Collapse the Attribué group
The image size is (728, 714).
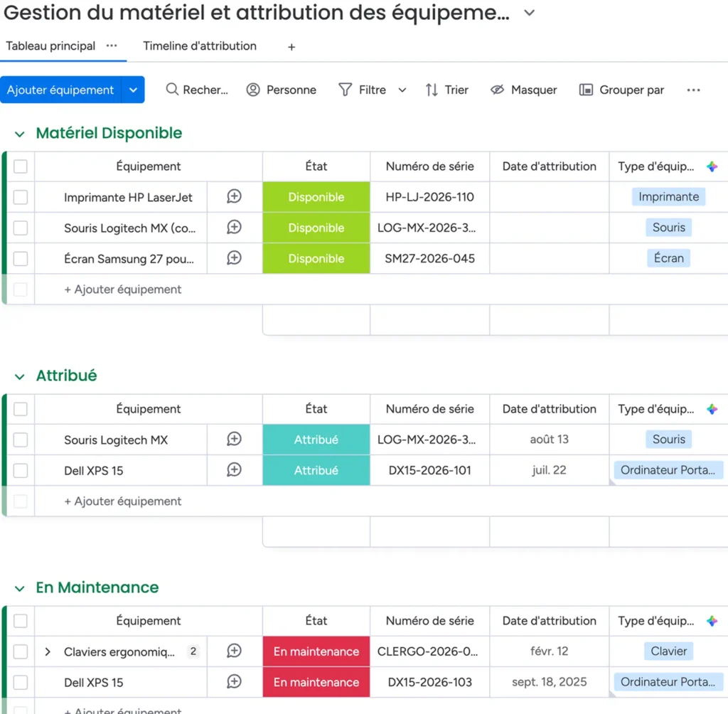pyautogui.click(x=19, y=377)
